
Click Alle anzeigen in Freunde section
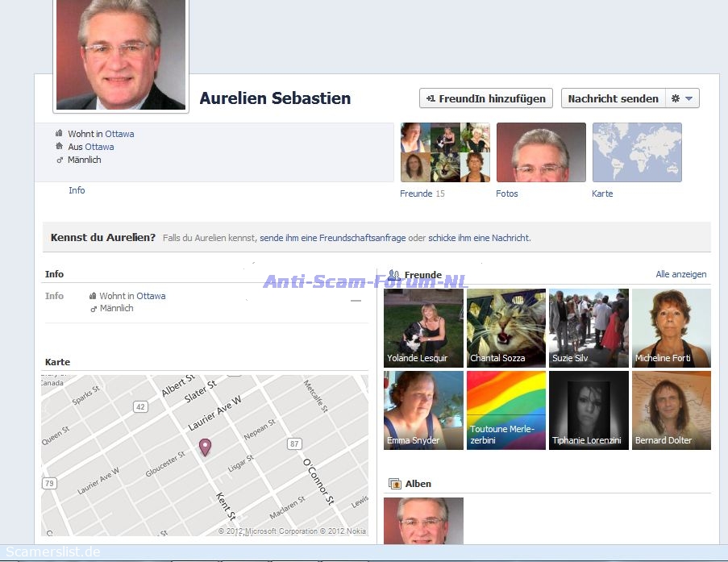pyautogui.click(x=680, y=274)
